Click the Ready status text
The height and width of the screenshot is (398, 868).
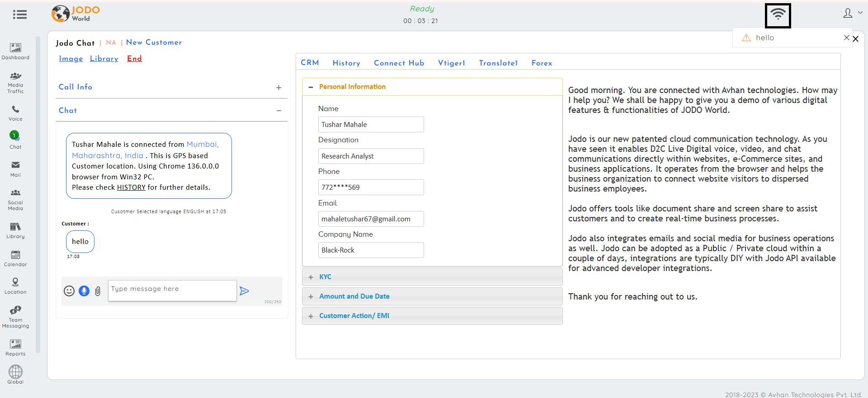coord(422,9)
